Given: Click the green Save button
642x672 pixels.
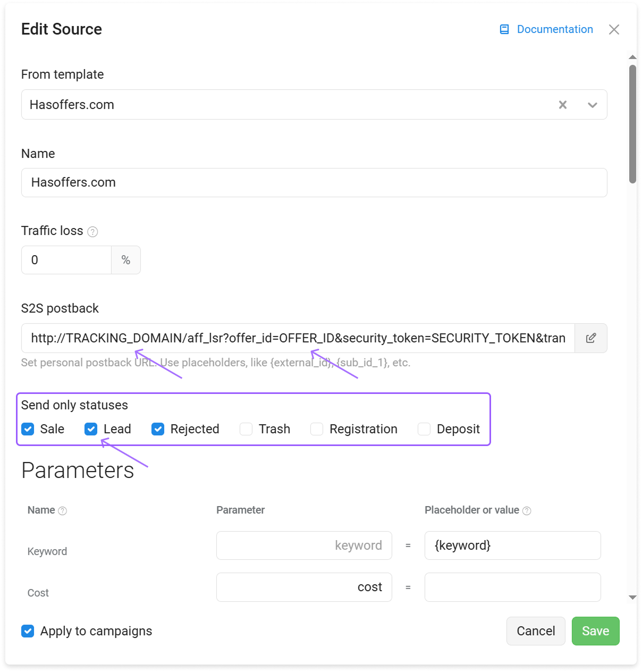Looking at the screenshot, I should click(596, 631).
